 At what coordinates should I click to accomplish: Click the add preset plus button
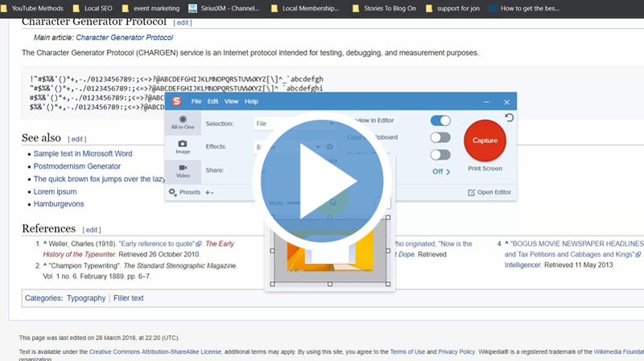click(209, 192)
